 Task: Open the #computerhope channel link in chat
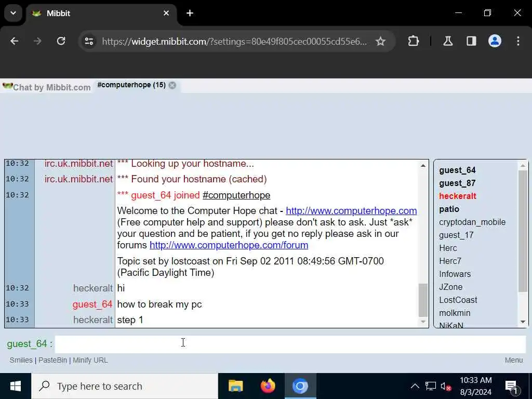(236, 195)
